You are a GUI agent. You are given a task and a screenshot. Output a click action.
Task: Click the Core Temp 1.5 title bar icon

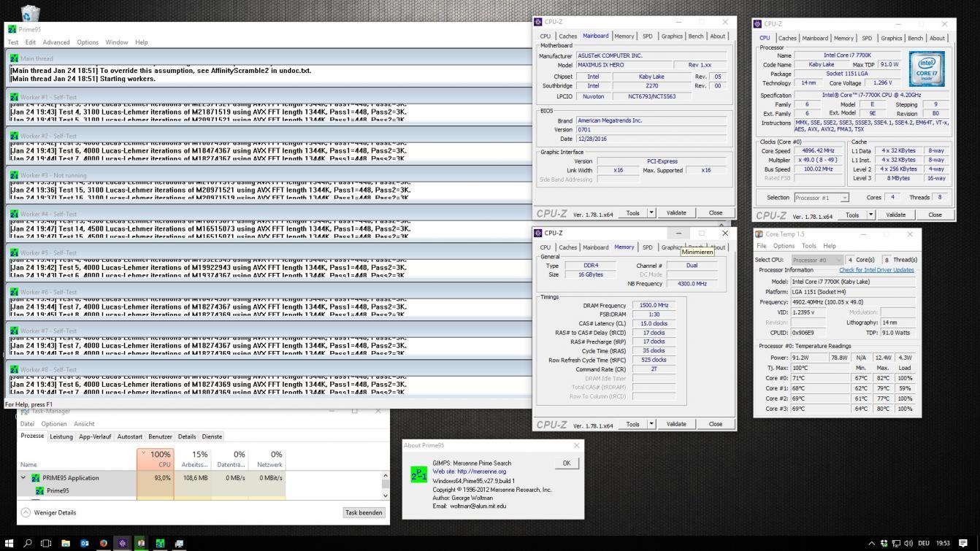pyautogui.click(x=759, y=234)
